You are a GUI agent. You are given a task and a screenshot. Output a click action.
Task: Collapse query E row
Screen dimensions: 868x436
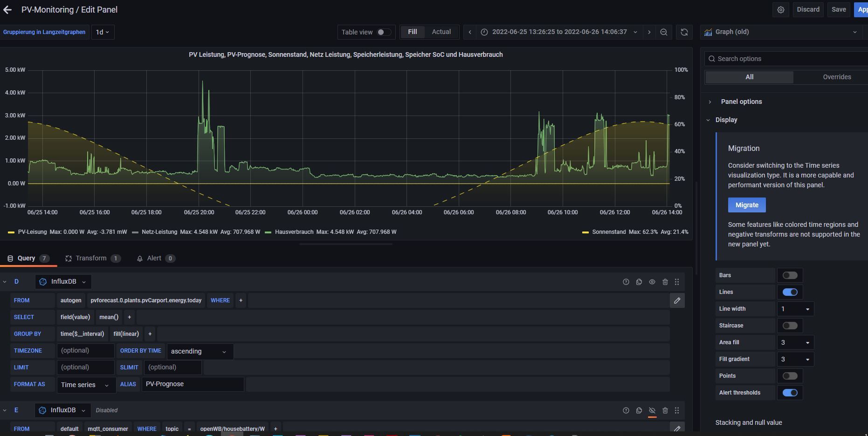(5, 410)
